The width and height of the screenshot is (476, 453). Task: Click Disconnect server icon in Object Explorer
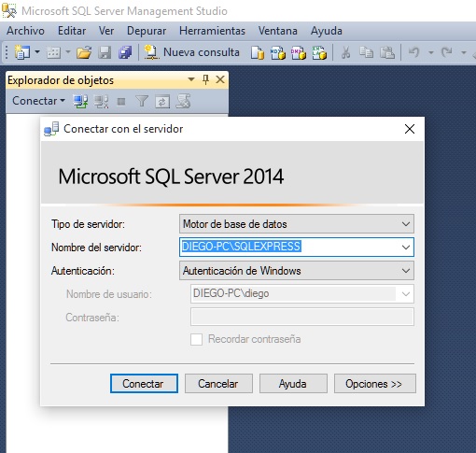[x=102, y=102]
